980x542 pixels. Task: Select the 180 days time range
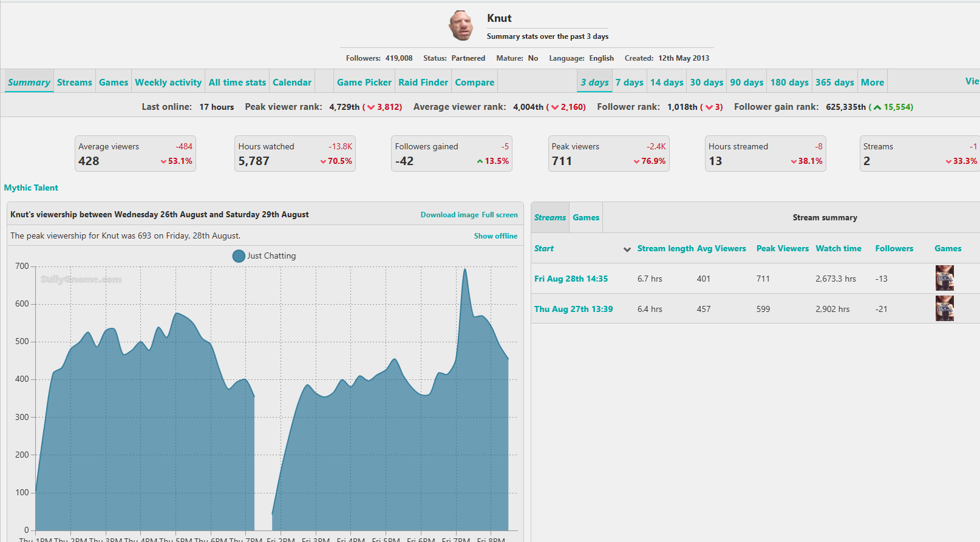789,83
